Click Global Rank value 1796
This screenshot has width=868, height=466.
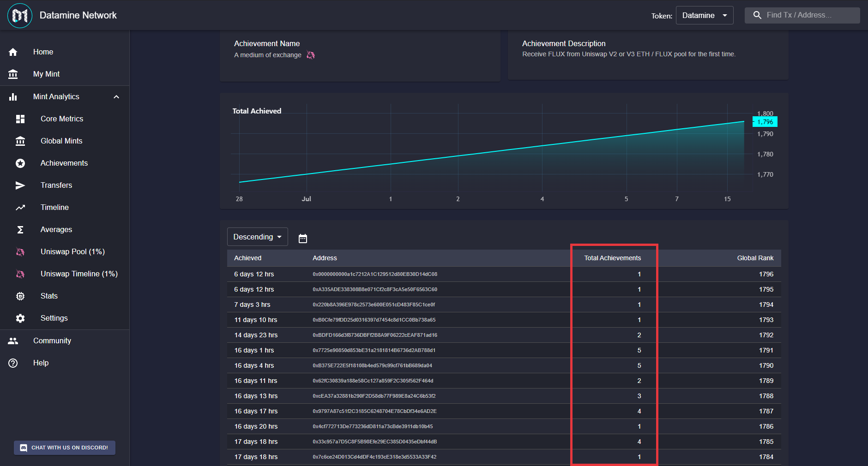pyautogui.click(x=766, y=275)
